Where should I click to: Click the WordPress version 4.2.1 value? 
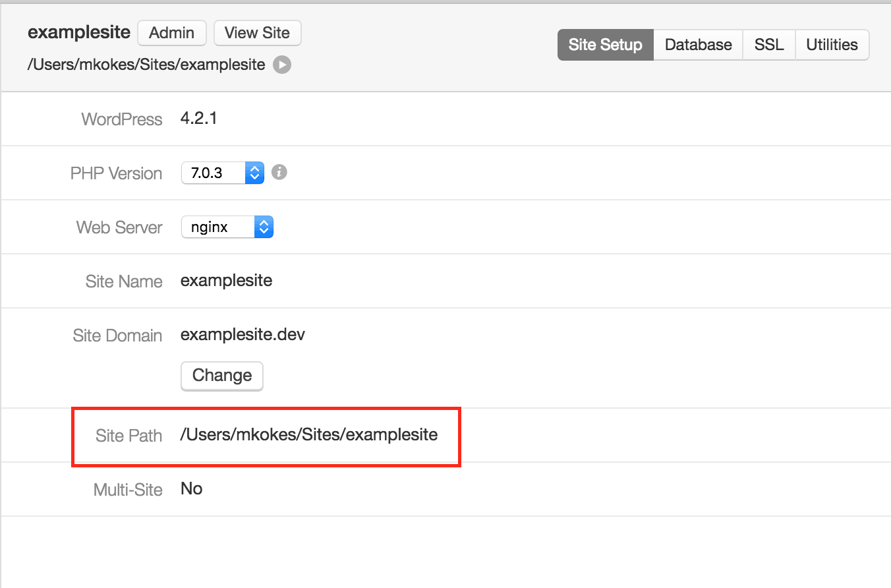point(198,119)
